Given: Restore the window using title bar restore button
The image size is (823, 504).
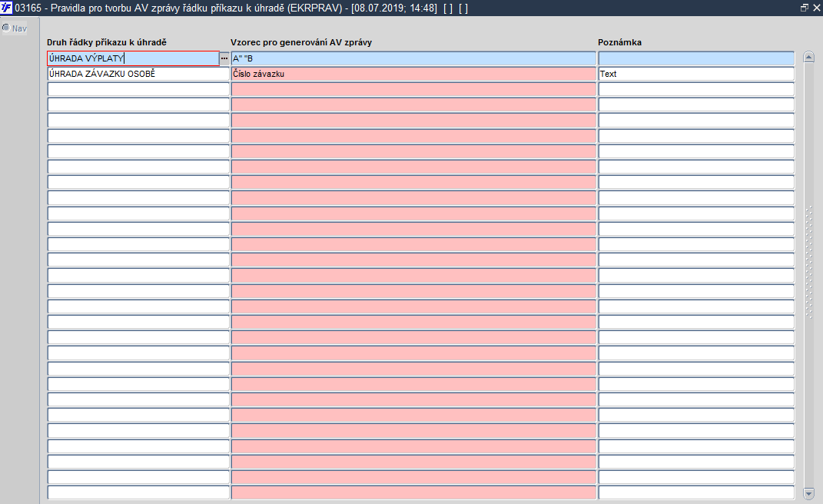Looking at the screenshot, I should 804,8.
